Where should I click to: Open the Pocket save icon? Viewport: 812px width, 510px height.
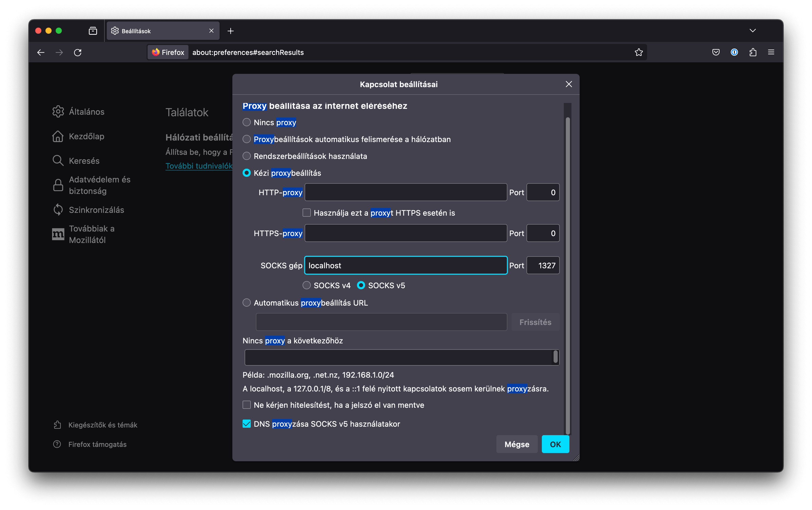point(716,52)
